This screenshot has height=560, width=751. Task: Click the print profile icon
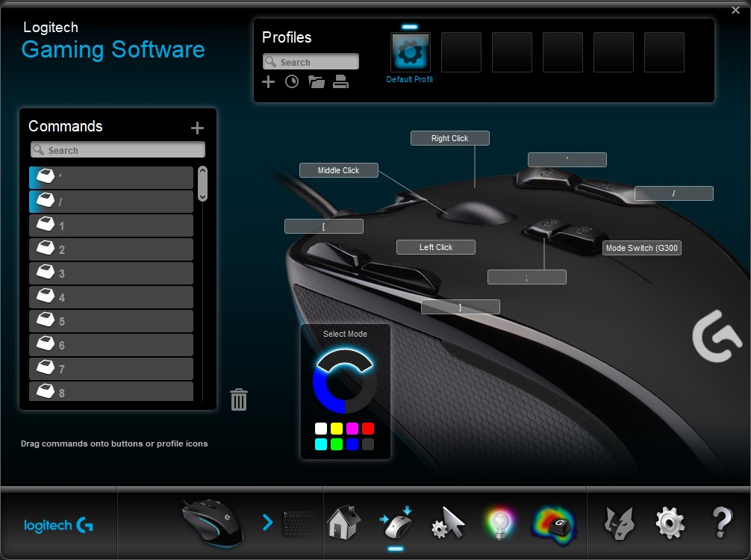pos(340,82)
